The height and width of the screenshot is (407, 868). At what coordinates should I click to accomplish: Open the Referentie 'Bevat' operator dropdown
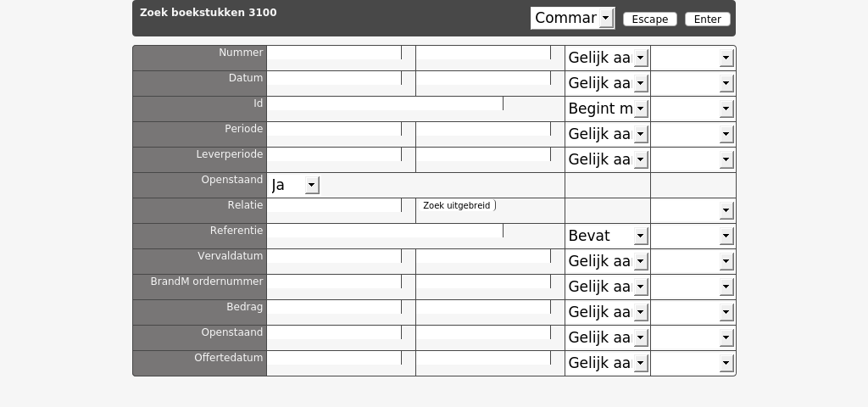608,236
